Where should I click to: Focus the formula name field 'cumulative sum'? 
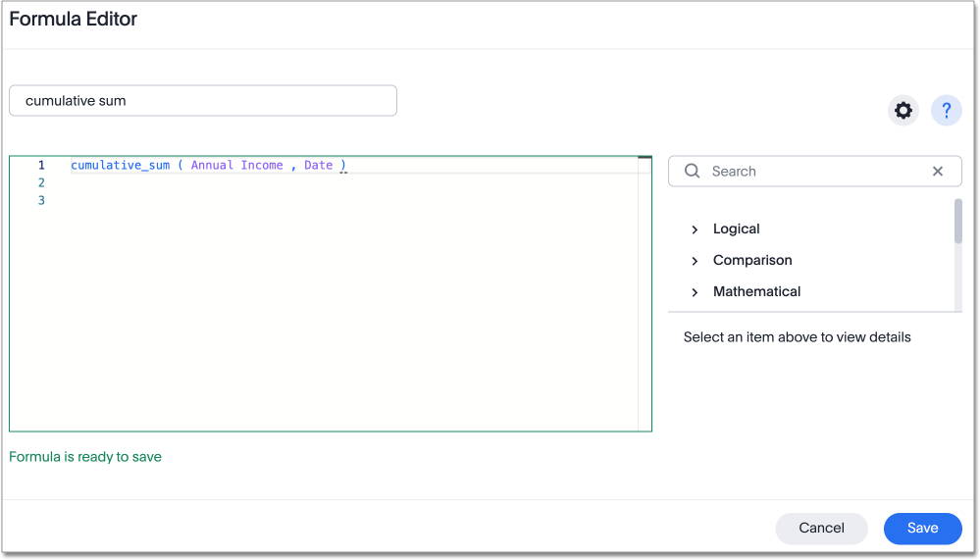pyautogui.click(x=203, y=100)
